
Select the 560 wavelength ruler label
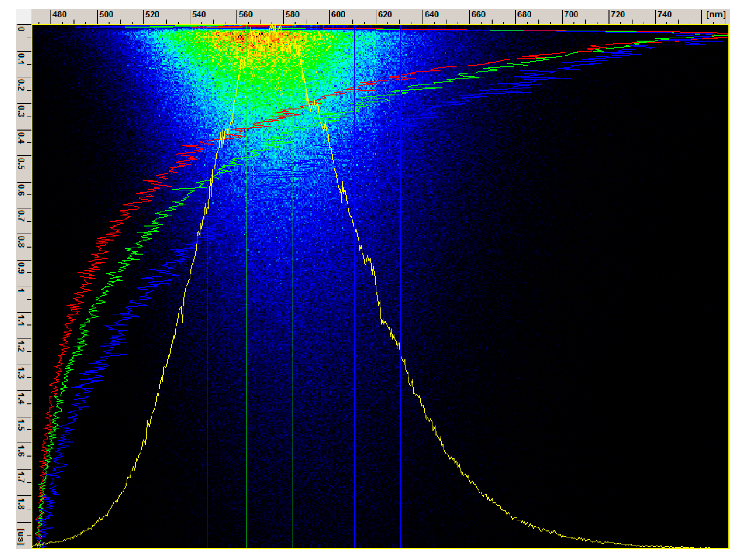(x=246, y=15)
